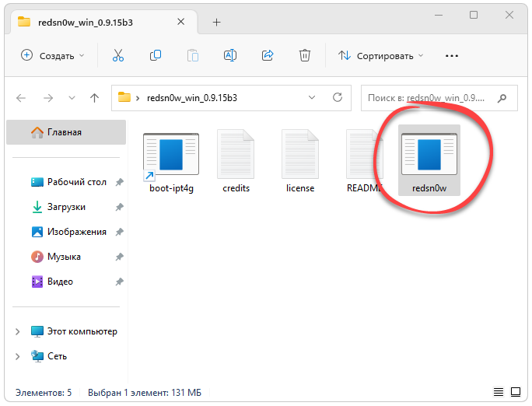Expand the address bar history dropdown
This screenshot has height=406, width=532.
[x=312, y=98]
